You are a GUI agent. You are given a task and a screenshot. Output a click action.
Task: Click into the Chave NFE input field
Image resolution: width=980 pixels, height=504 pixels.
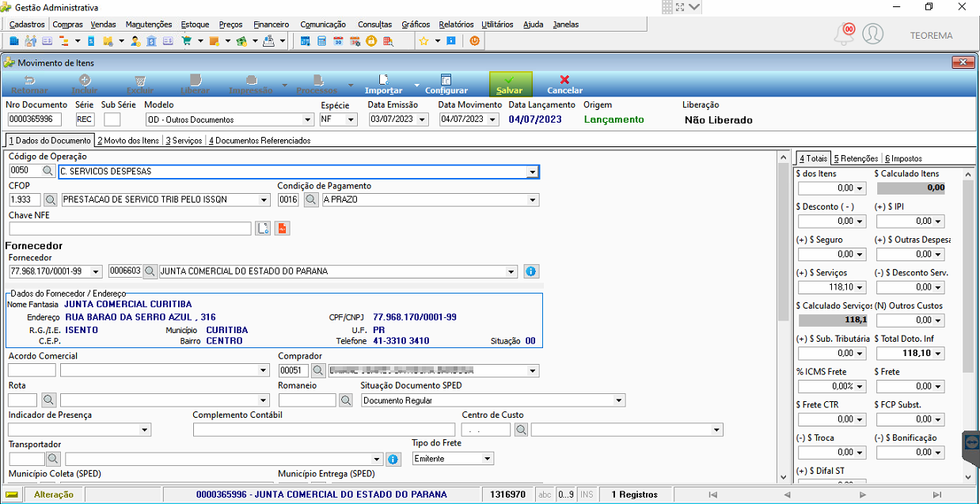tap(130, 229)
